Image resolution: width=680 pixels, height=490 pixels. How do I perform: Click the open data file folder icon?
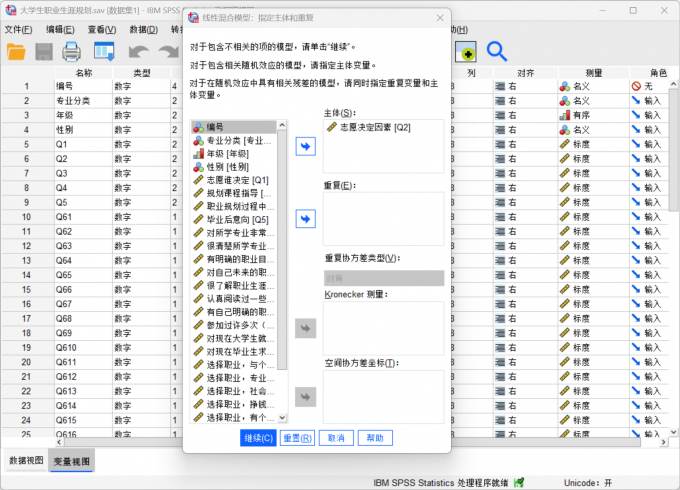[17, 51]
